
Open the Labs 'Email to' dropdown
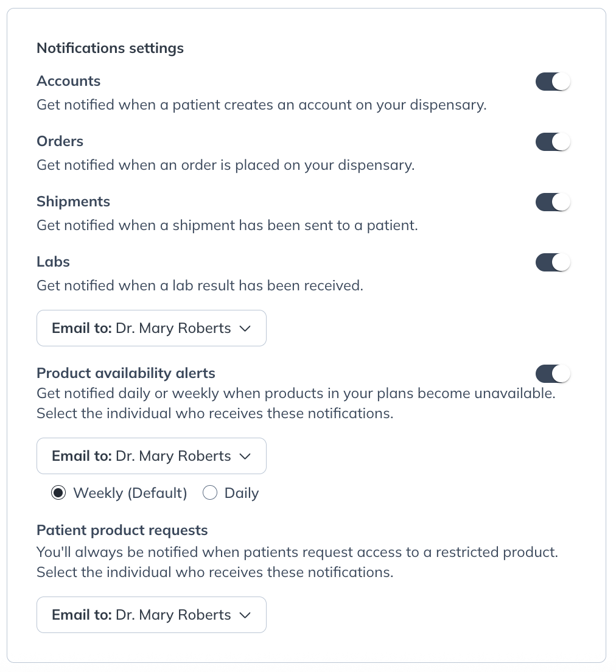click(x=151, y=328)
